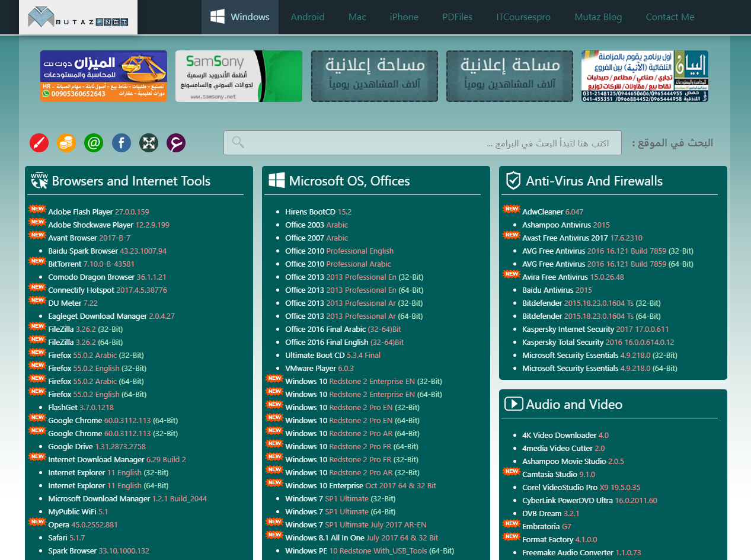Open Microsoft Security Essentials (32-Bit) link
The width and height of the screenshot is (751, 560).
click(600, 355)
